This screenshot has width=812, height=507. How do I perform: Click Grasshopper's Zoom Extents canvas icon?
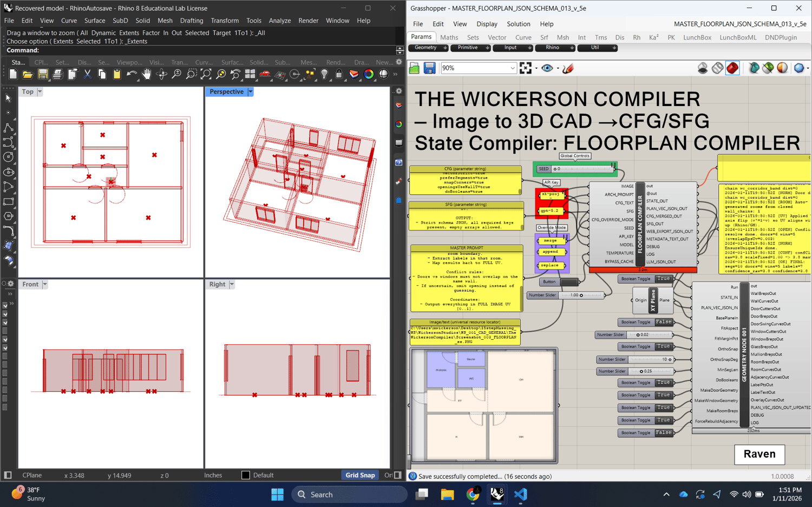tap(526, 68)
